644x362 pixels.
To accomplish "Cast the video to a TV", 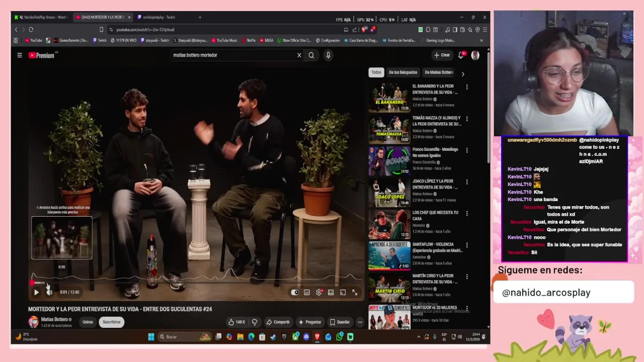I will (343, 292).
